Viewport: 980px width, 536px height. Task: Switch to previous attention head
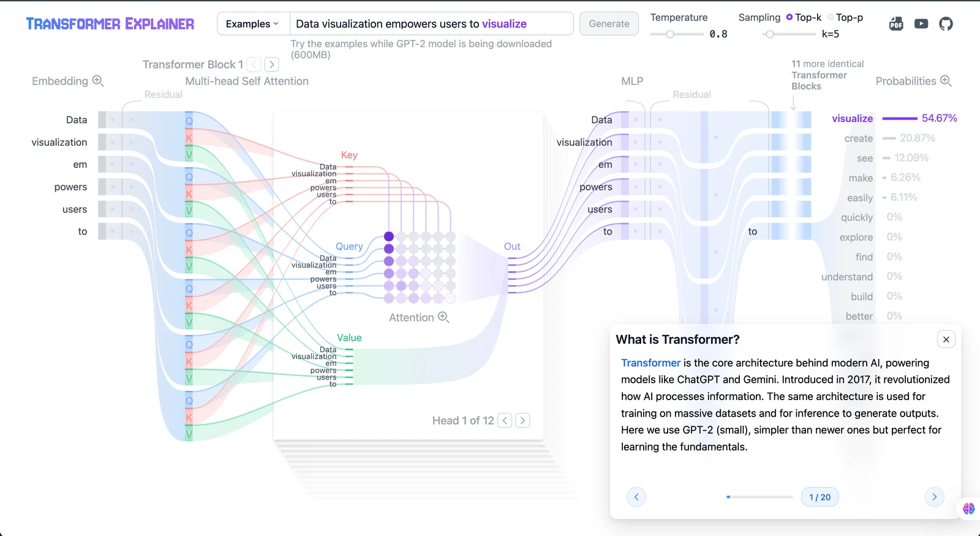(505, 420)
